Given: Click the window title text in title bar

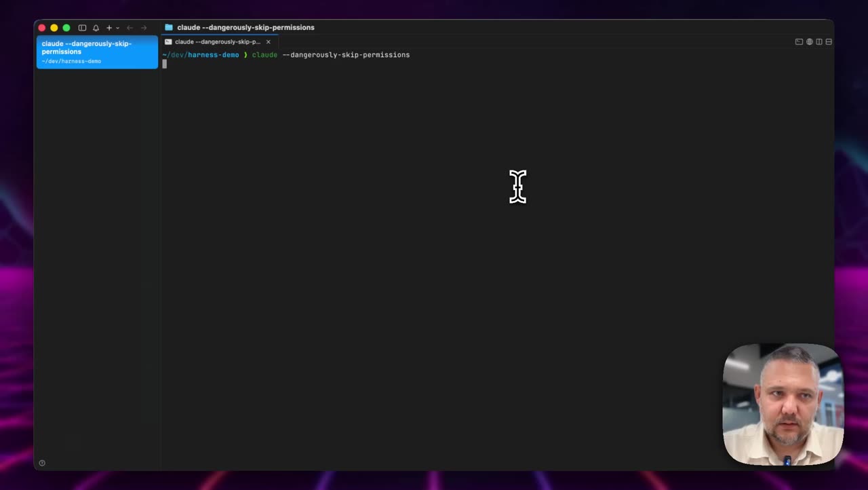Looking at the screenshot, I should pos(245,27).
